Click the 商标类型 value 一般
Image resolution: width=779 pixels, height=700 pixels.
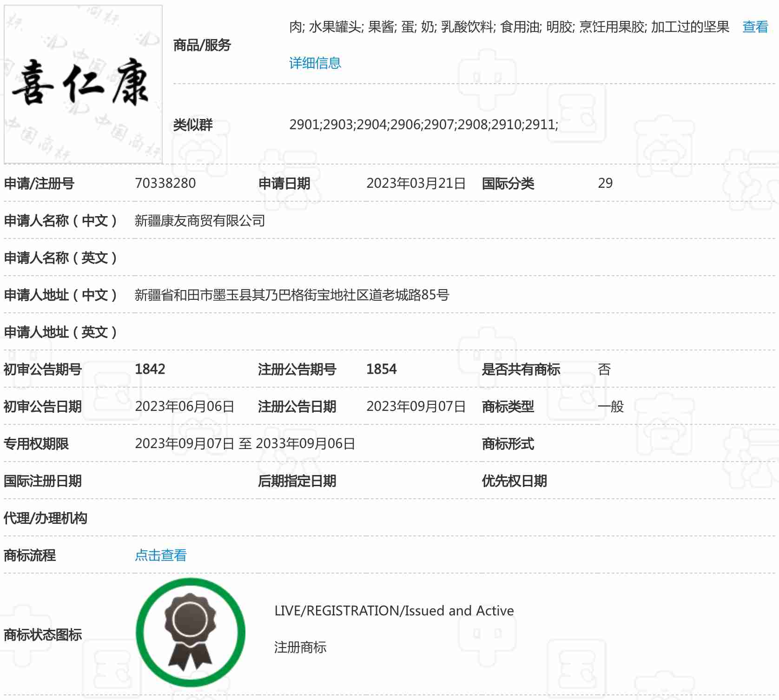point(611,406)
